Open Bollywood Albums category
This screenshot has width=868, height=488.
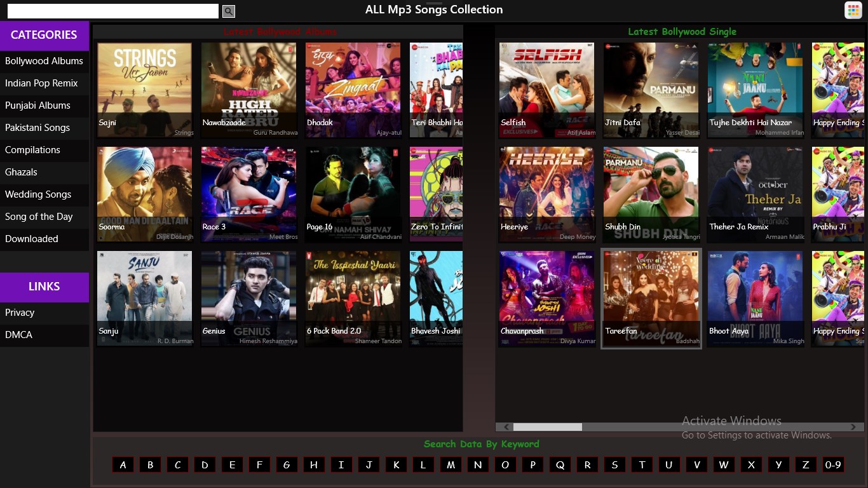click(x=44, y=61)
